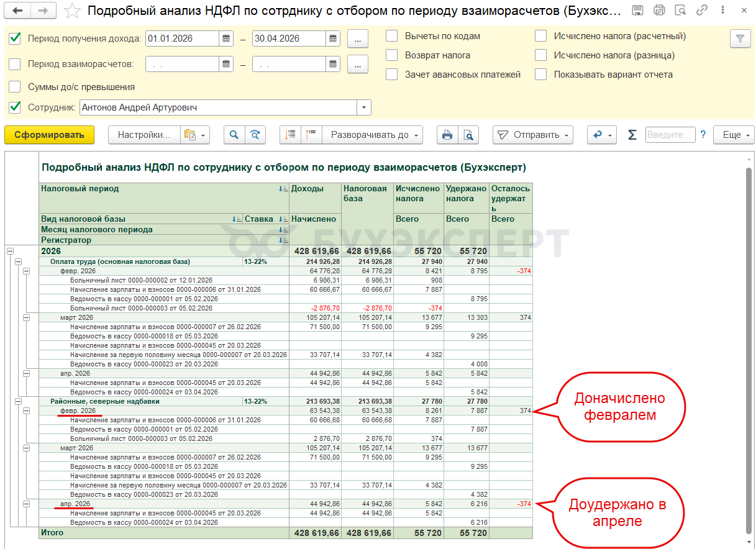Enable the Вычеты по кодам checkbox
Image resolution: width=756 pixels, height=549 pixels.
pos(392,36)
